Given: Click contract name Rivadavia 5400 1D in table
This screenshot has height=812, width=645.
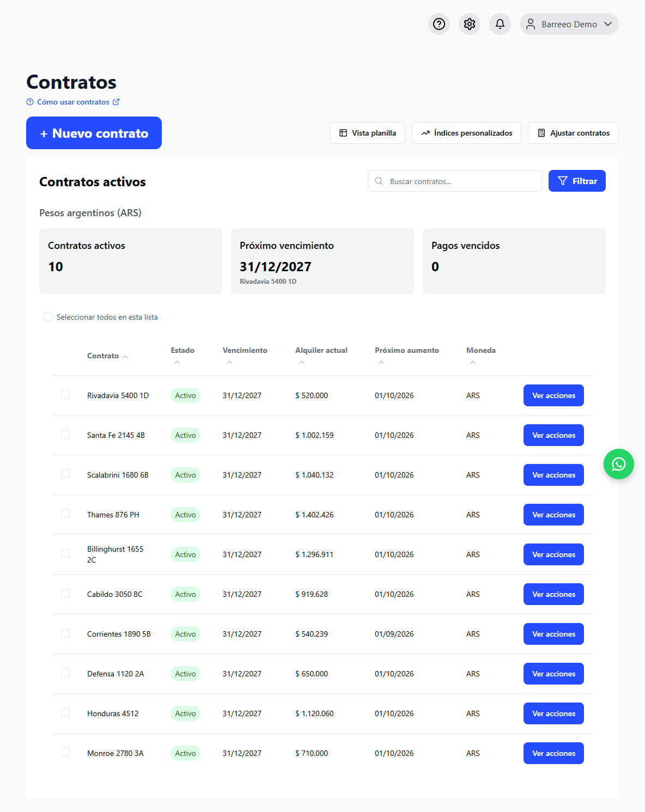Looking at the screenshot, I should (118, 395).
